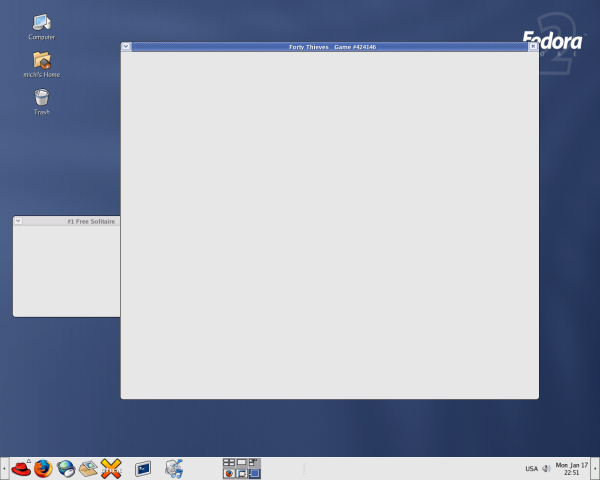This screenshot has height=480, width=600.
Task: Collapse the panel using right edge arrow
Action: pyautogui.click(x=595, y=468)
